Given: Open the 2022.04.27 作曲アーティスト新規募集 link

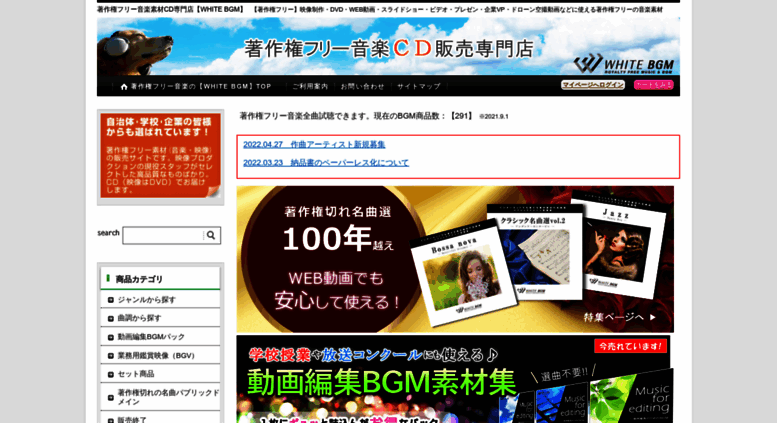Looking at the screenshot, I should click(314, 145).
